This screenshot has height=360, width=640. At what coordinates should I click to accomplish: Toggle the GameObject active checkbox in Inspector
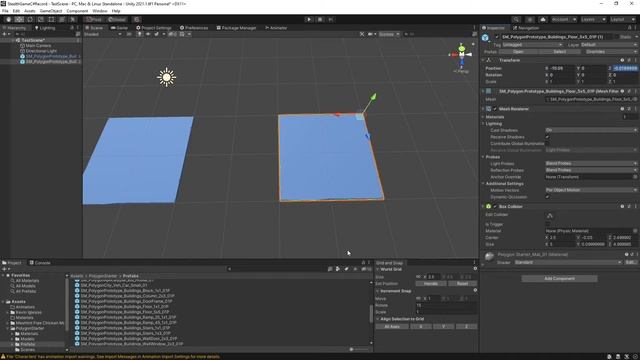coord(497,37)
